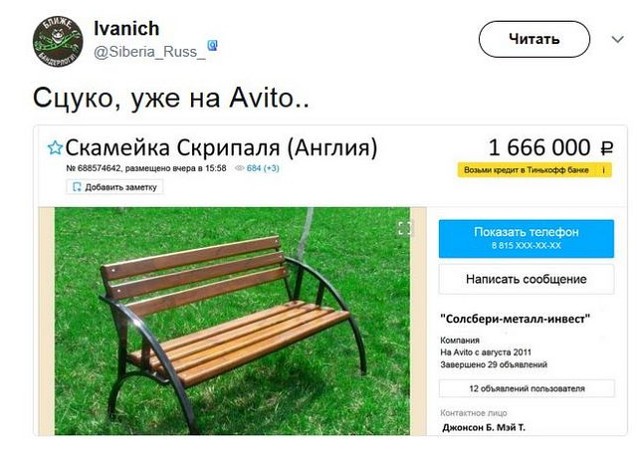Click Показать телефон button
640x470 pixels.
526,238
